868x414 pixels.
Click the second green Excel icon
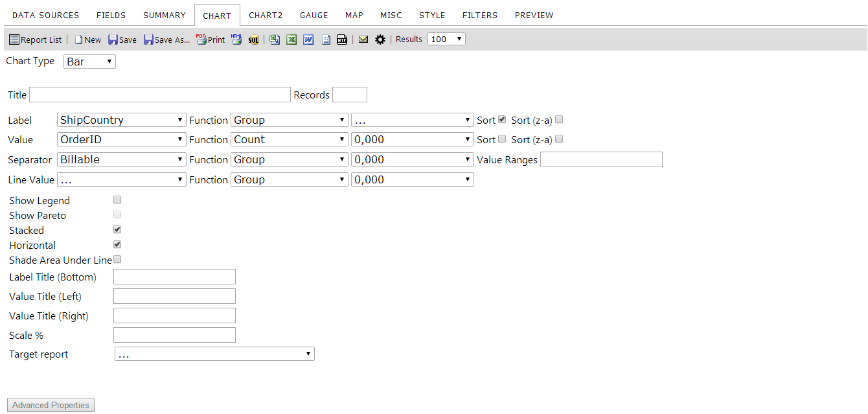click(x=291, y=40)
